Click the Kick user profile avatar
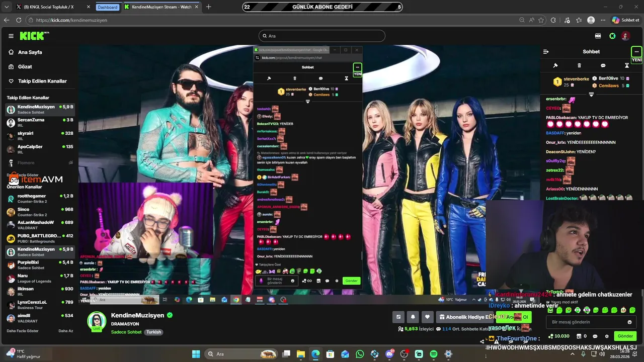 [625, 36]
